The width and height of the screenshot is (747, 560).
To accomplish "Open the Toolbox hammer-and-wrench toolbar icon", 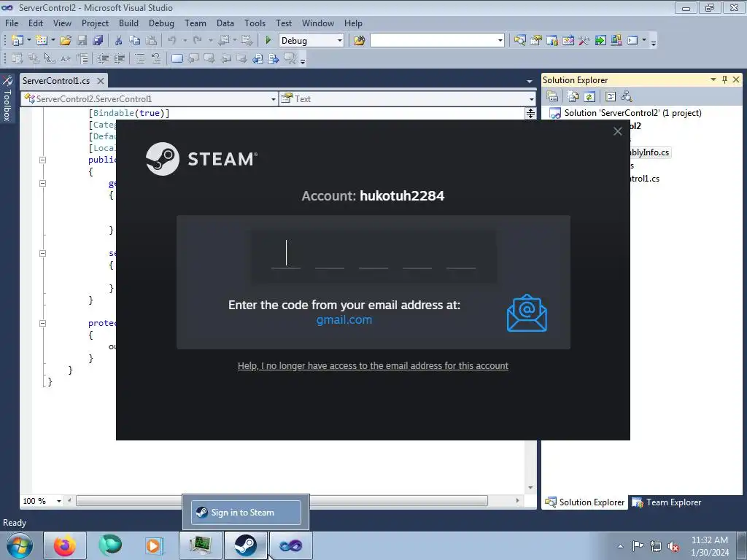I will click(x=584, y=41).
